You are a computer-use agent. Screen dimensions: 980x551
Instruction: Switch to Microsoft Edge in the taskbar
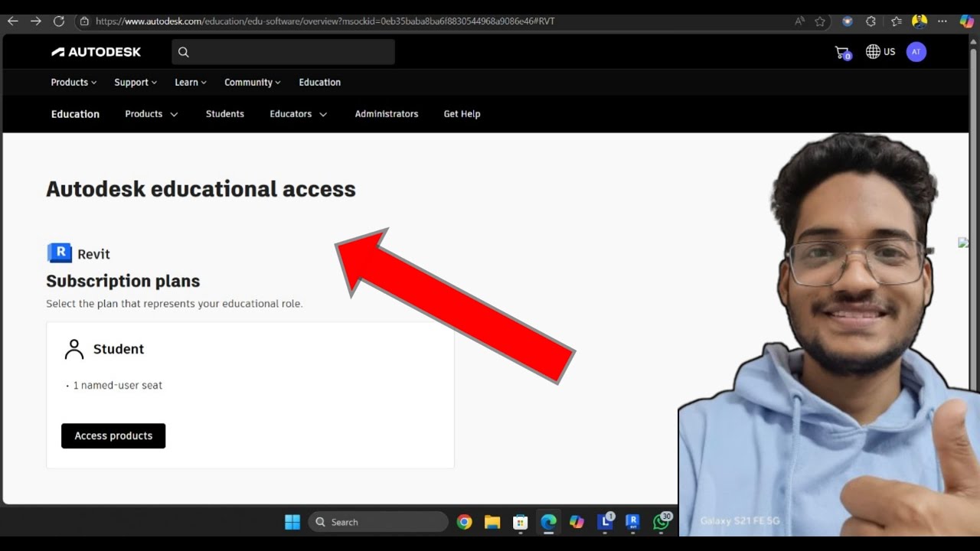pyautogui.click(x=548, y=522)
